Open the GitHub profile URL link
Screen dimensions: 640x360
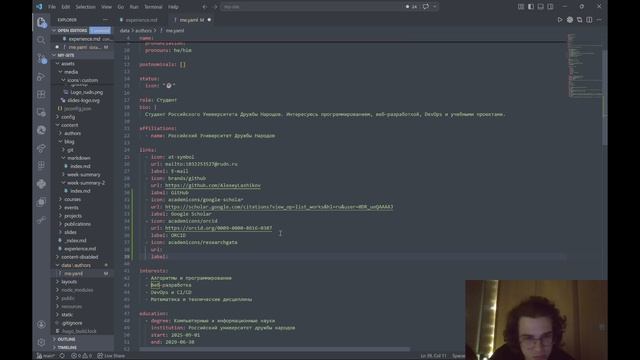213,185
